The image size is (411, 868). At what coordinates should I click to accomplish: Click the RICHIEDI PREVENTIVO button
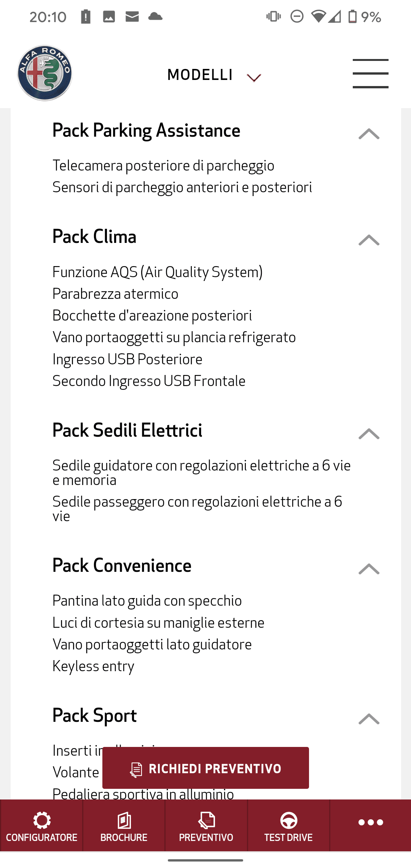[x=205, y=768]
